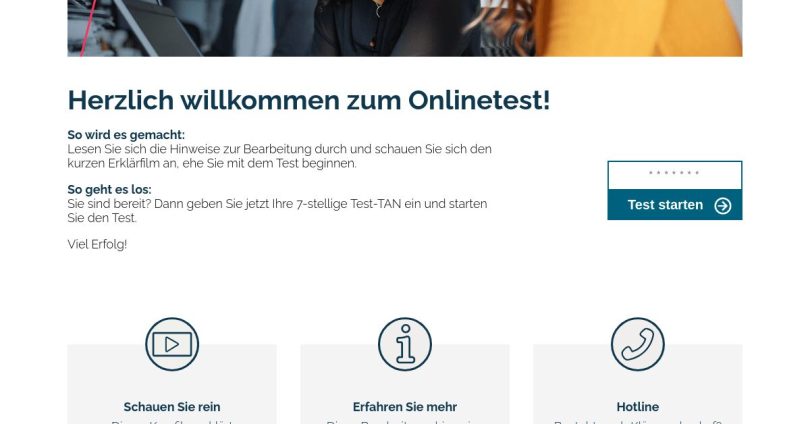Image resolution: width=810 pixels, height=424 pixels.
Task: Open the 'Erfahren Sie mehr' heading link
Action: [405, 407]
